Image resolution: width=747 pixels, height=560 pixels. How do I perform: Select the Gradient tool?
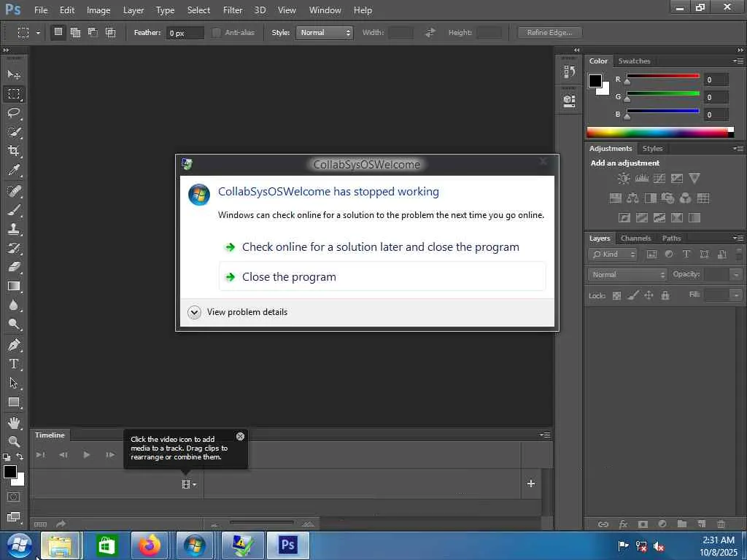coord(14,287)
